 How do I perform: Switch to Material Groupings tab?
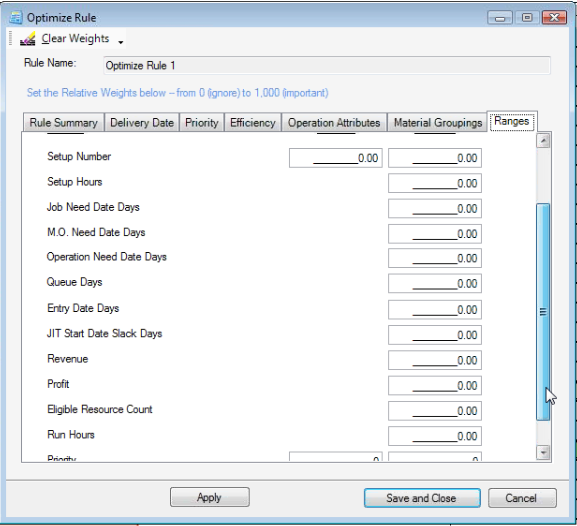click(x=438, y=123)
